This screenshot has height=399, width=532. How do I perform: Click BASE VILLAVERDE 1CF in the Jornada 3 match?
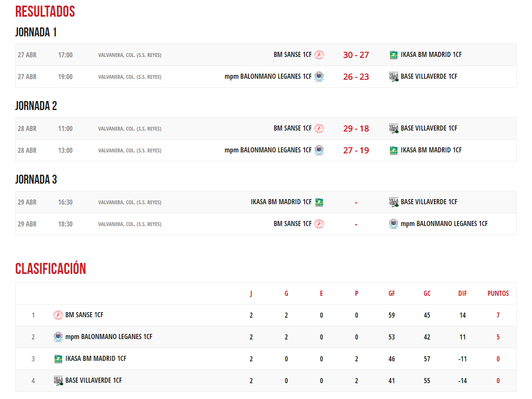pyautogui.click(x=429, y=202)
